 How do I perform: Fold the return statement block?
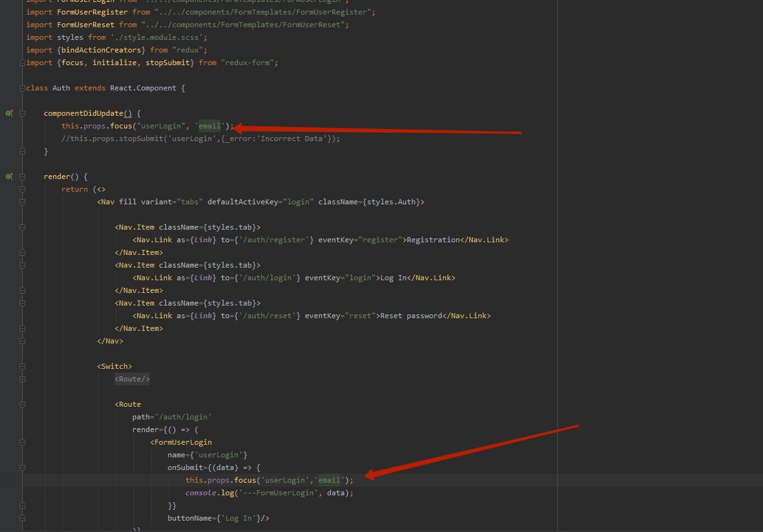22,189
